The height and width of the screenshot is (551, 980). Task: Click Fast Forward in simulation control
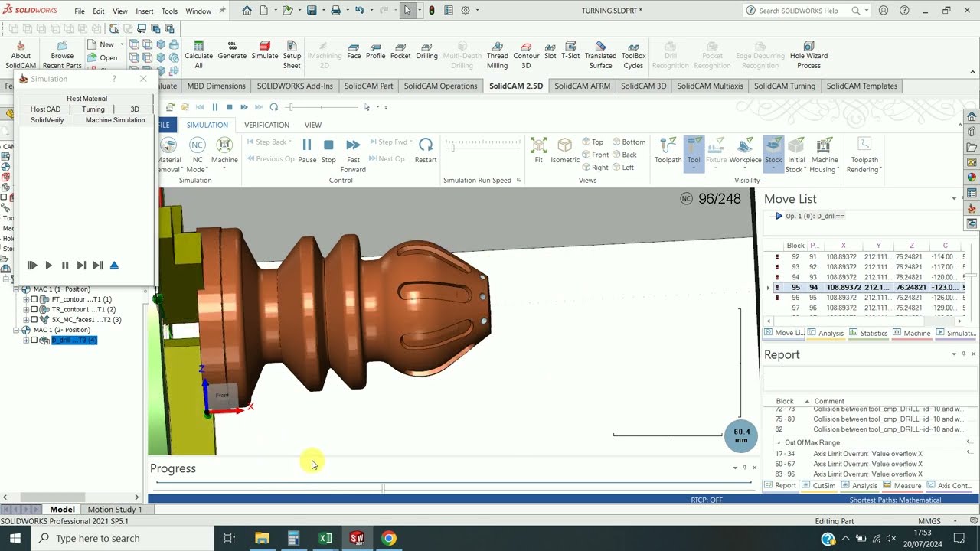pyautogui.click(x=353, y=155)
